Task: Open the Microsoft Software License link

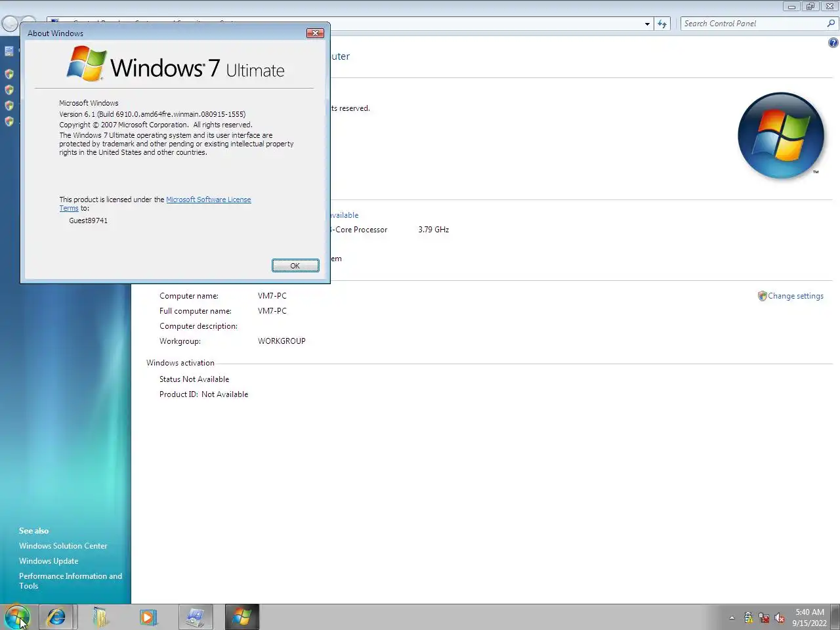Action: [x=208, y=199]
